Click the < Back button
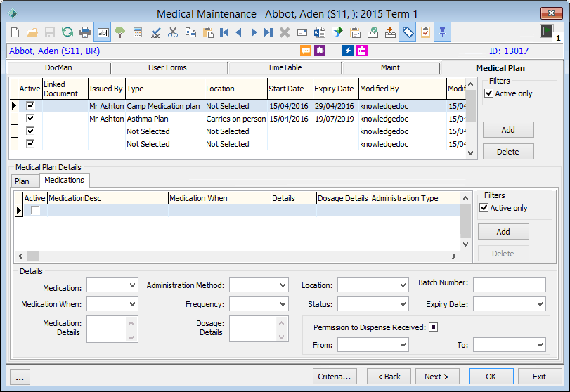570x392 pixels. click(x=389, y=377)
